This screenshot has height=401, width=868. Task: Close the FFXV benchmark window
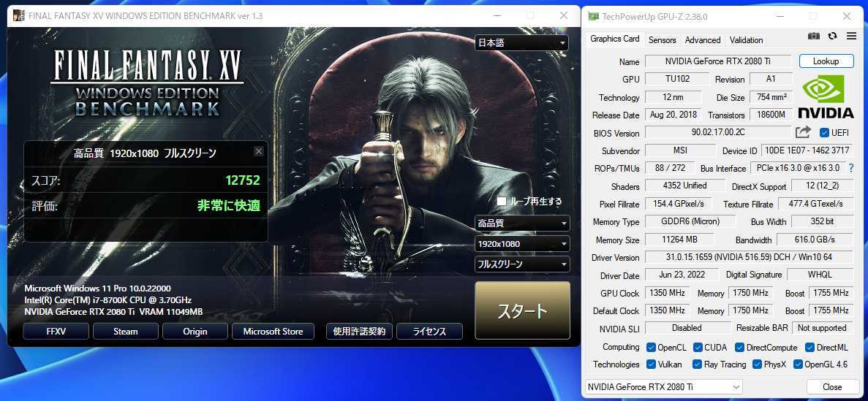tap(564, 15)
